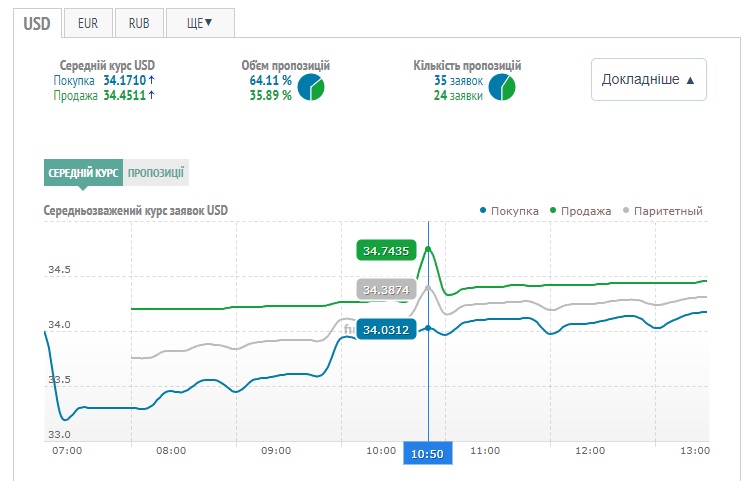
Task: Toggle the Паритетный series in chart legend
Action: click(662, 211)
